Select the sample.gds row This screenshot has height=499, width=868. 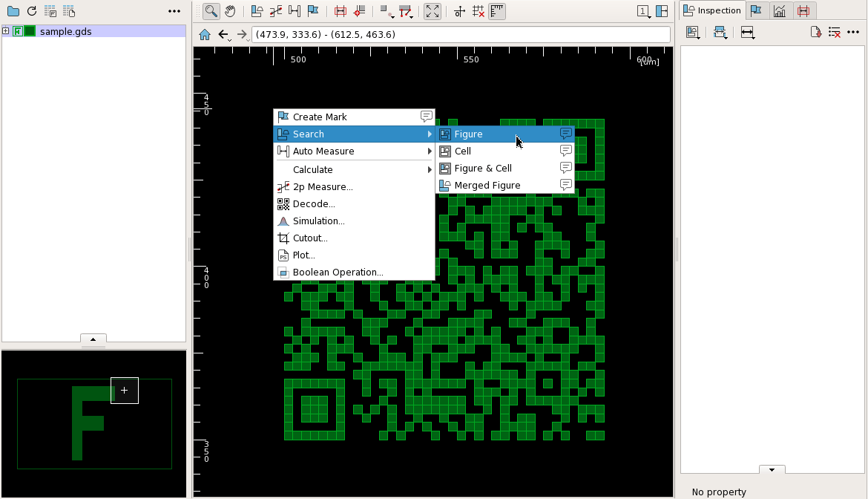click(94, 32)
